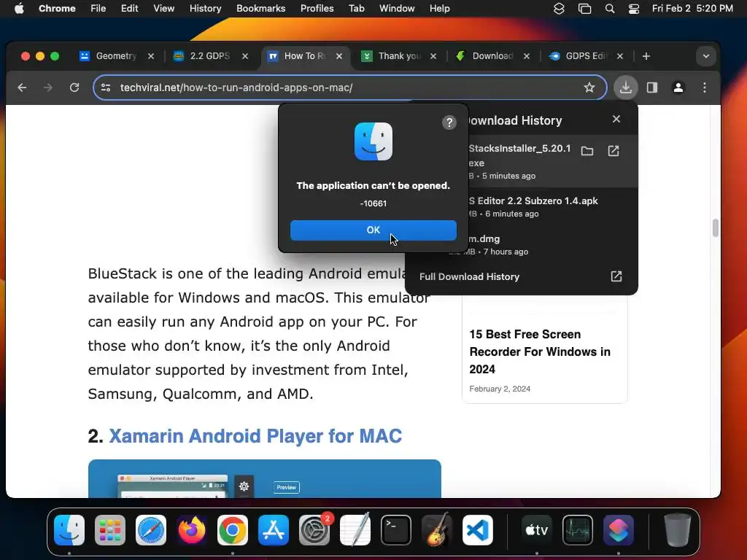Open Shortcuts from the Dock
The width and height of the screenshot is (747, 560).
619,530
